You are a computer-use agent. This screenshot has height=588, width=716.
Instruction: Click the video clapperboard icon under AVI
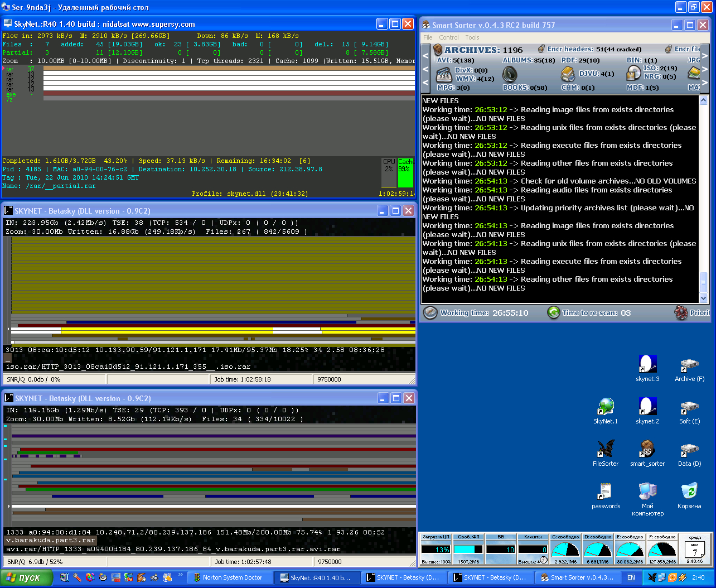click(x=444, y=74)
